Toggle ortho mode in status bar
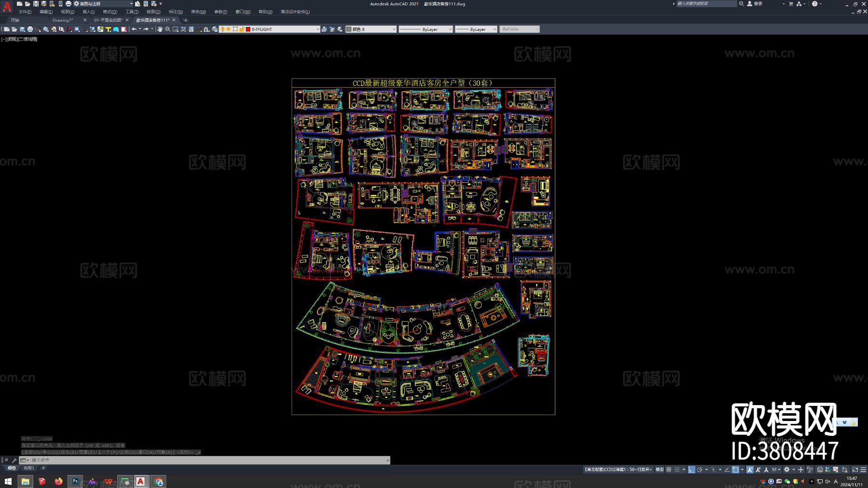 692,470
